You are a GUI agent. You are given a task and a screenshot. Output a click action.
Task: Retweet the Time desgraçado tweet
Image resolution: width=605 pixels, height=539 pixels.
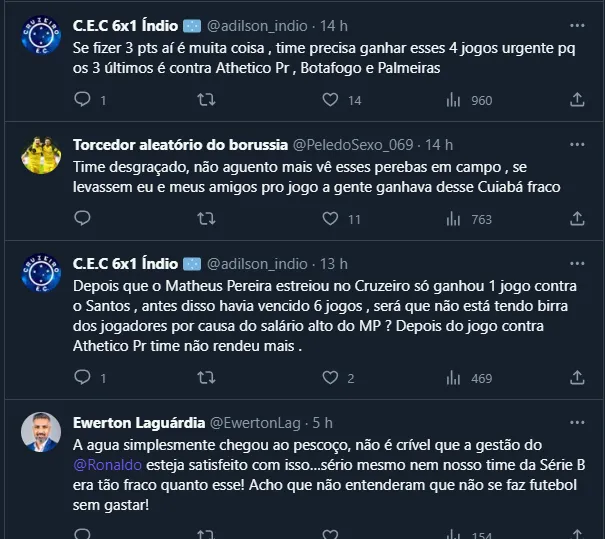tap(206, 219)
